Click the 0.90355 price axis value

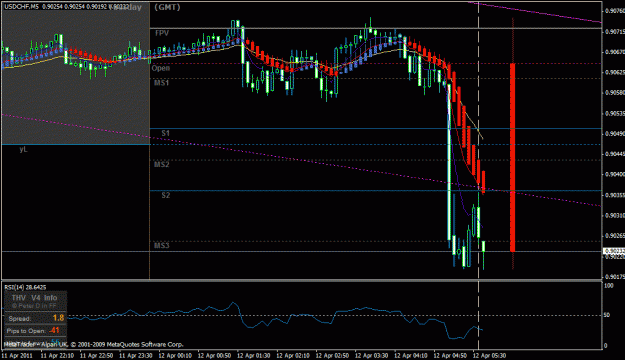[614, 195]
